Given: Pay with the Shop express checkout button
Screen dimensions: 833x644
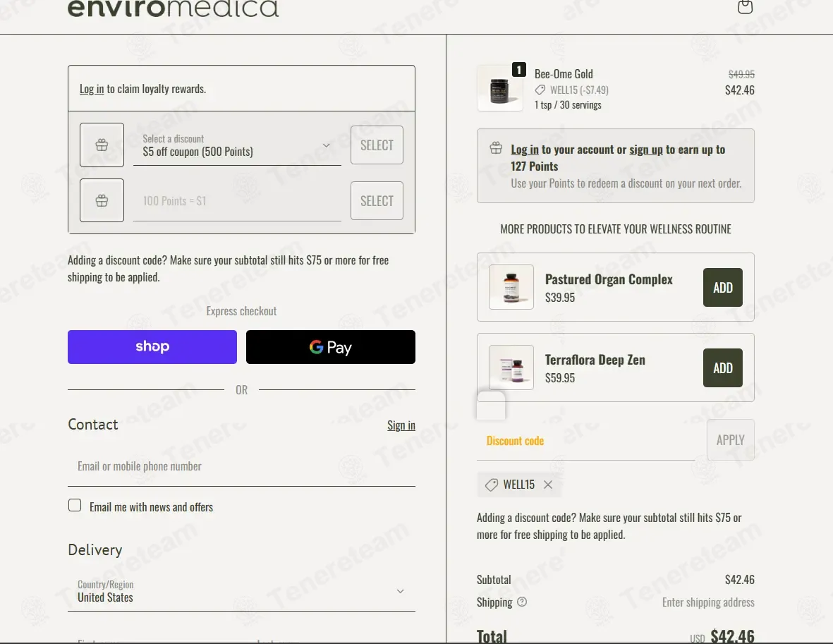Looking at the screenshot, I should coord(152,347).
